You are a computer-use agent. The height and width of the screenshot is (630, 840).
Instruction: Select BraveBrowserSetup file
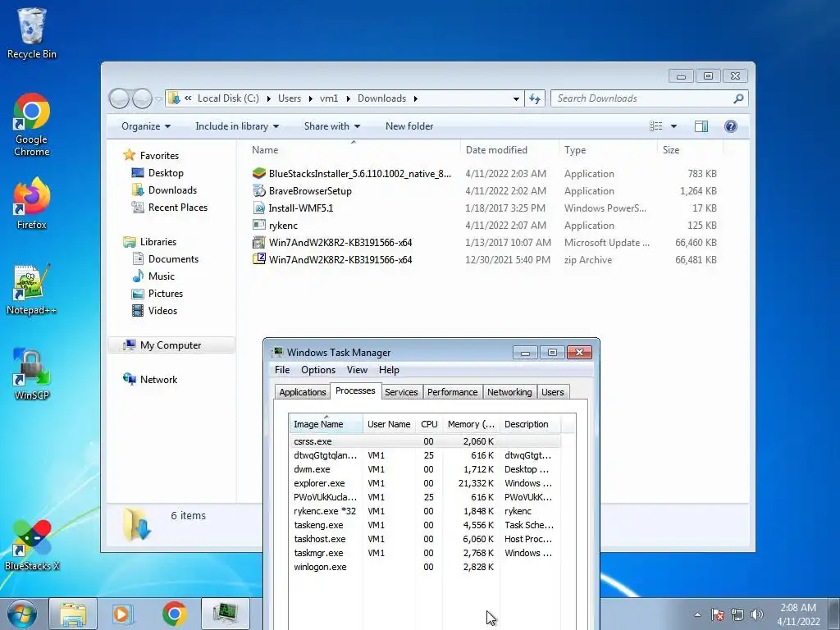485,190
